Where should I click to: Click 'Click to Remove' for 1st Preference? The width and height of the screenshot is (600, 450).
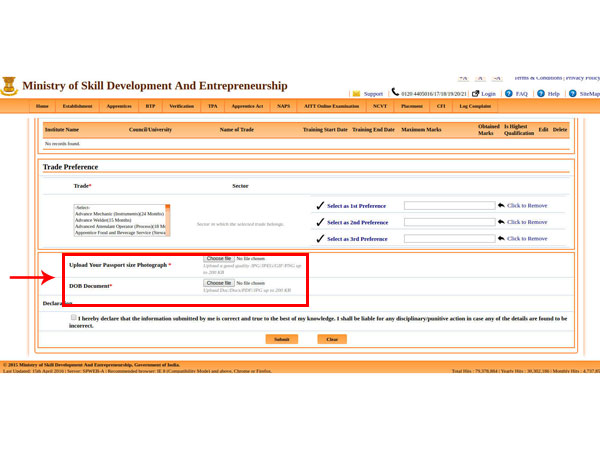click(527, 205)
